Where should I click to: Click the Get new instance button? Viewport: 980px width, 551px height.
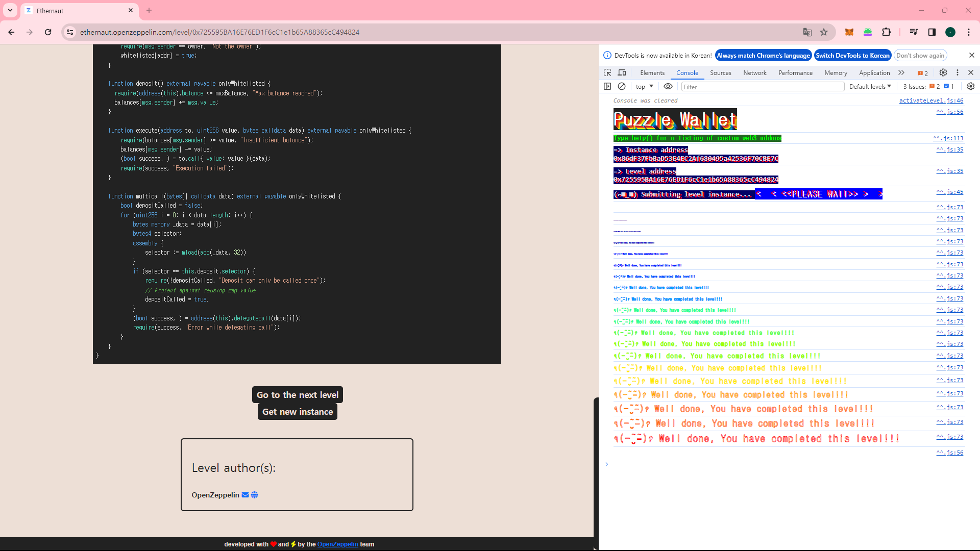pyautogui.click(x=298, y=412)
